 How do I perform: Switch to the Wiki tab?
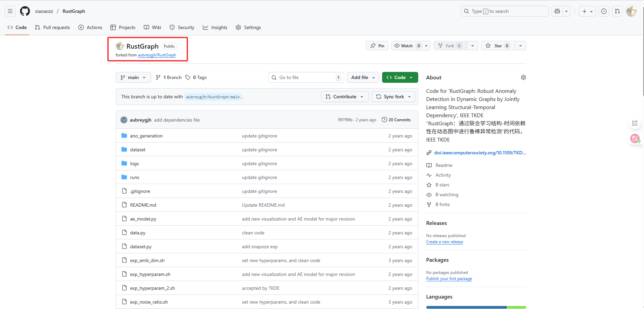[x=153, y=27]
